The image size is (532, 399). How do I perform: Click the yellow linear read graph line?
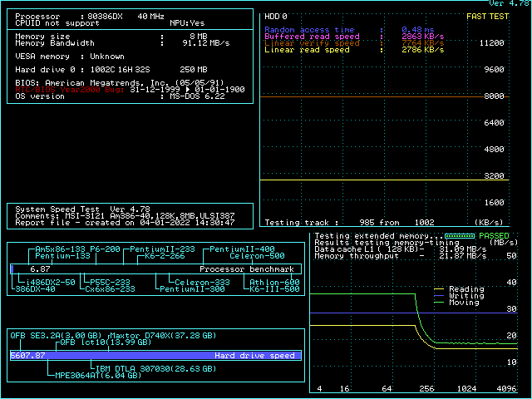pos(384,180)
